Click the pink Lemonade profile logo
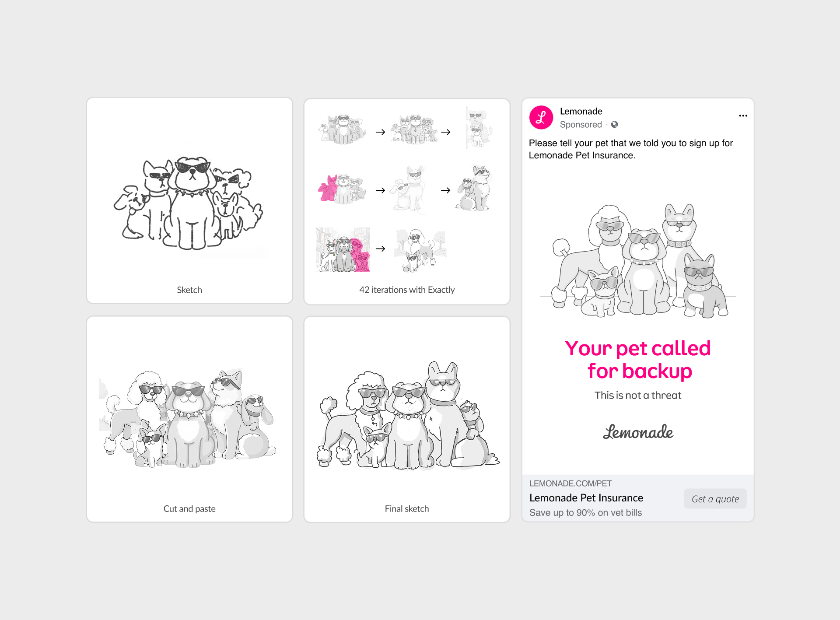840x620 pixels. point(541,117)
